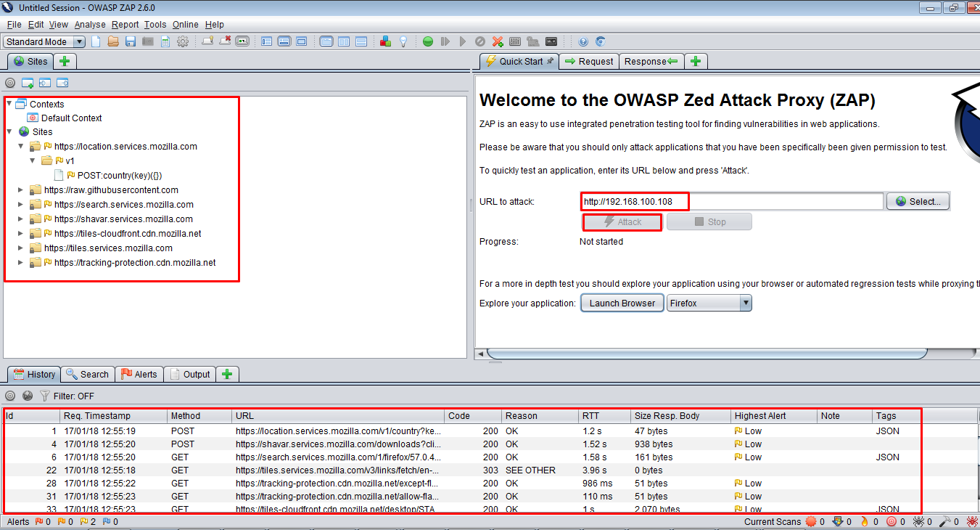The height and width of the screenshot is (530, 980).
Task: Click the green plus next to Output tab
Action: 227,374
